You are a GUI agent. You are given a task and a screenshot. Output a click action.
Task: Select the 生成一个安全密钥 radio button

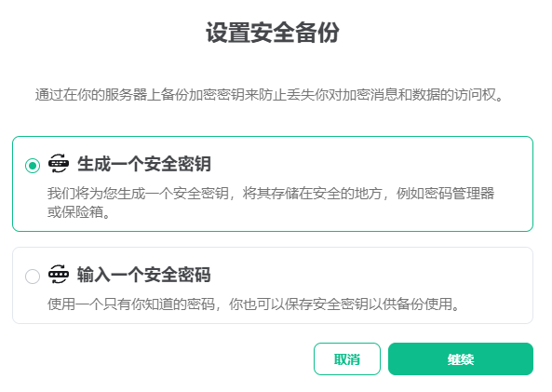click(x=33, y=165)
